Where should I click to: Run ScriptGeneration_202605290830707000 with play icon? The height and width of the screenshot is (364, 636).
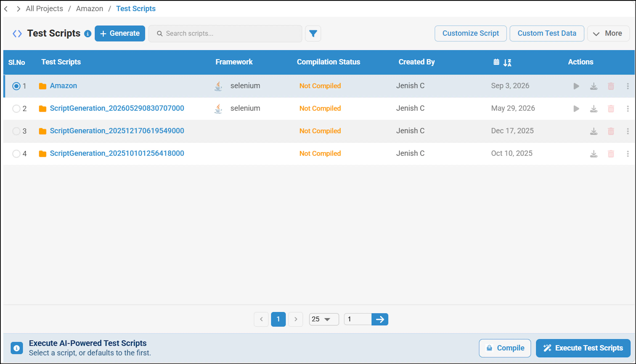[576, 108]
